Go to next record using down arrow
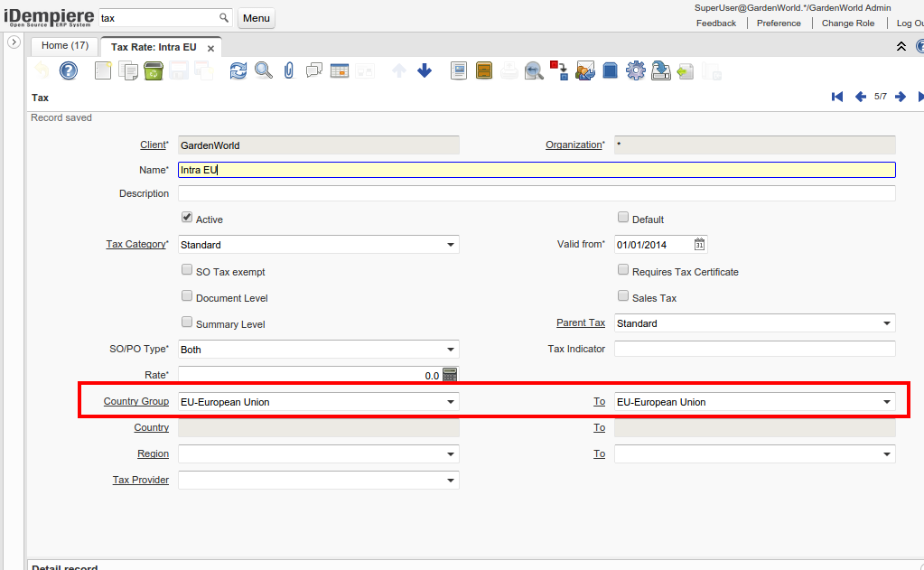 click(425, 70)
